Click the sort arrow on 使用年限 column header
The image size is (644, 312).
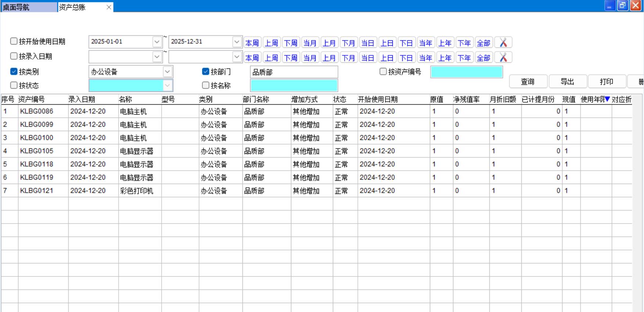[607, 99]
